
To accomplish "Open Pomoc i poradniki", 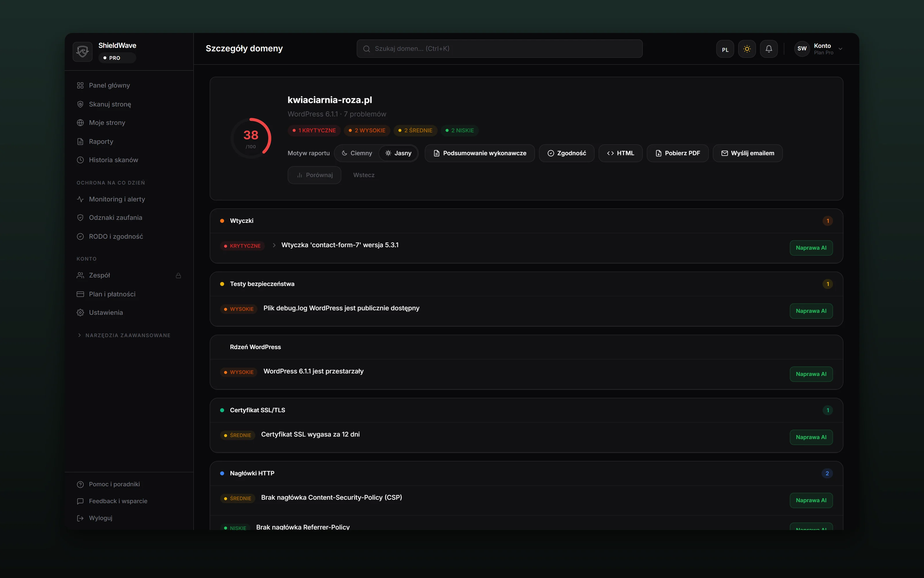I will pos(129,484).
